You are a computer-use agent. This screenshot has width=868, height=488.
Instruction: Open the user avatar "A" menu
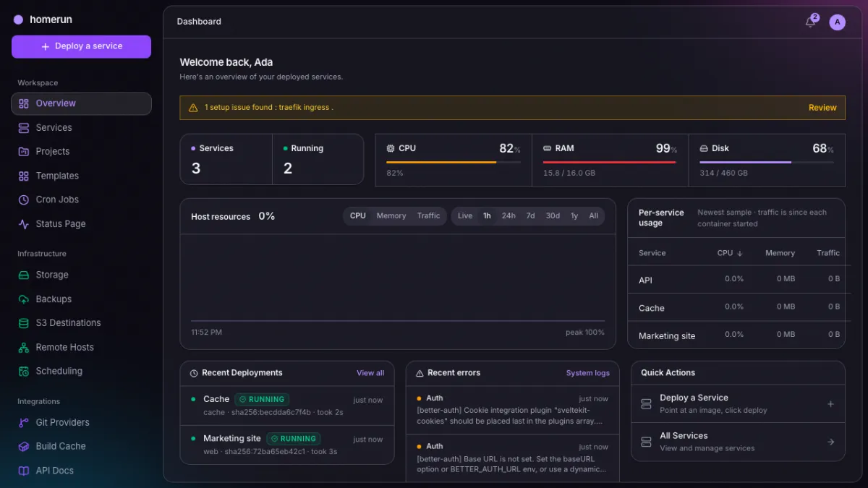pyautogui.click(x=837, y=22)
